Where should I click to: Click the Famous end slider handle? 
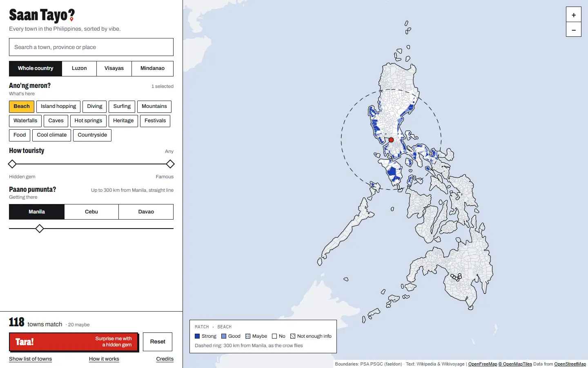(170, 164)
